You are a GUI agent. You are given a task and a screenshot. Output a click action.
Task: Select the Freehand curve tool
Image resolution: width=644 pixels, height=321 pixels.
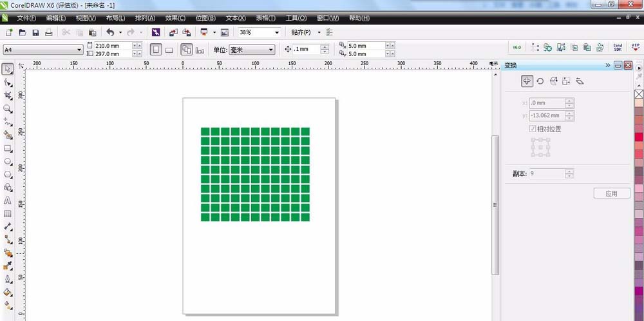(7, 122)
